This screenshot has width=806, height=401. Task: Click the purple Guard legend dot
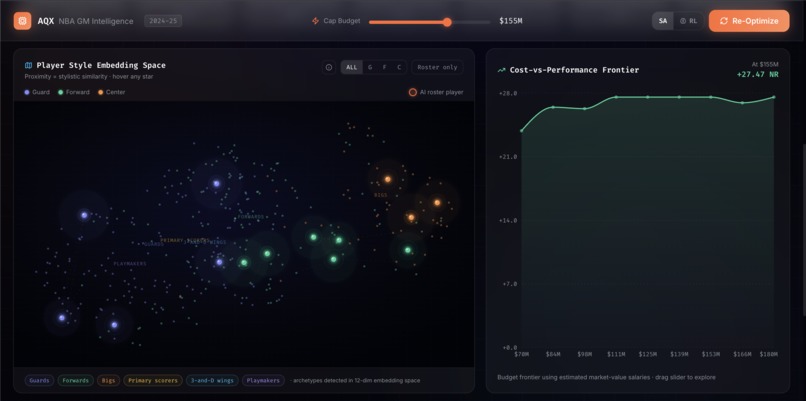point(27,93)
